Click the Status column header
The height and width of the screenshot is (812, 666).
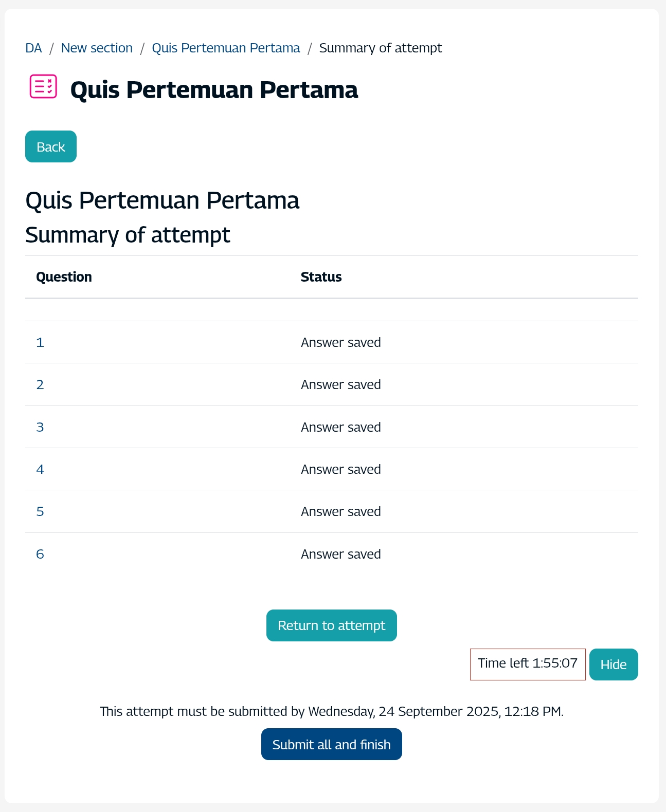click(x=321, y=276)
